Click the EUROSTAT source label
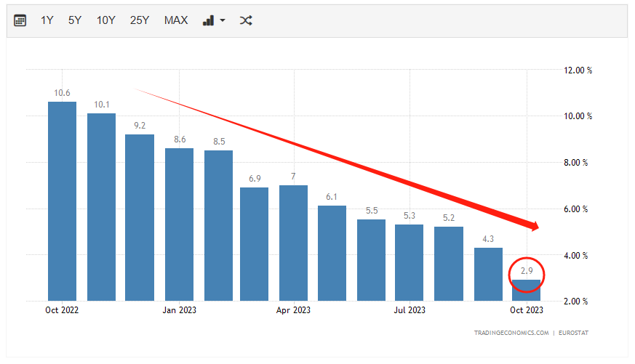 click(x=573, y=333)
